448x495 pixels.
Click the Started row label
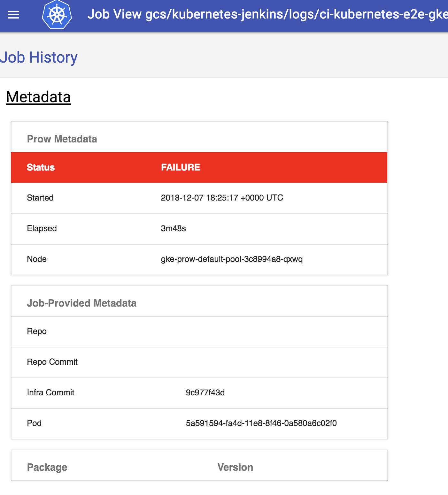(40, 198)
